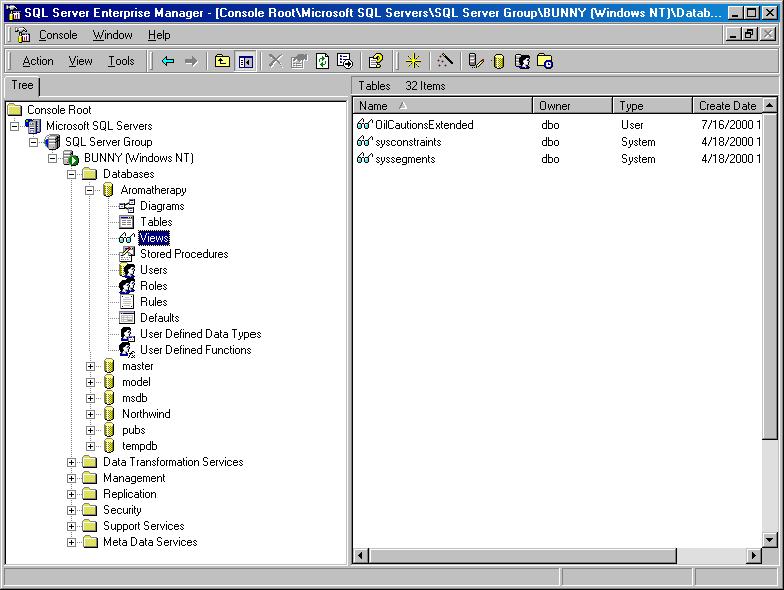Select the User Defined Data Types icon
The height and width of the screenshot is (590, 784).
pos(127,334)
